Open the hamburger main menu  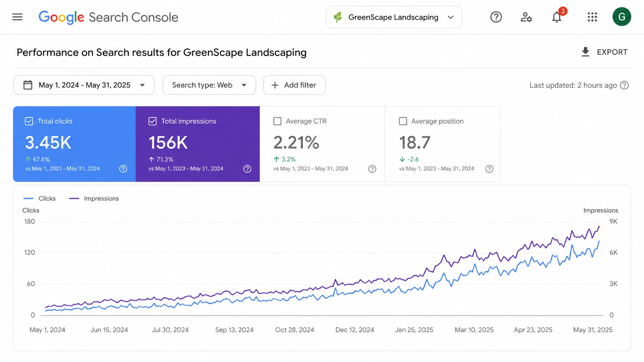[17, 17]
